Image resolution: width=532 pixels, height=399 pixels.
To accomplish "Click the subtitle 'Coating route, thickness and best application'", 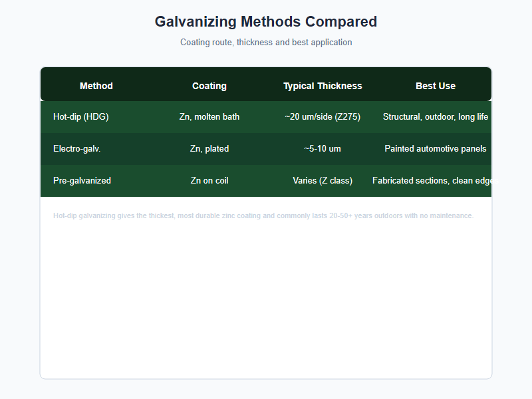I will click(x=266, y=43).
